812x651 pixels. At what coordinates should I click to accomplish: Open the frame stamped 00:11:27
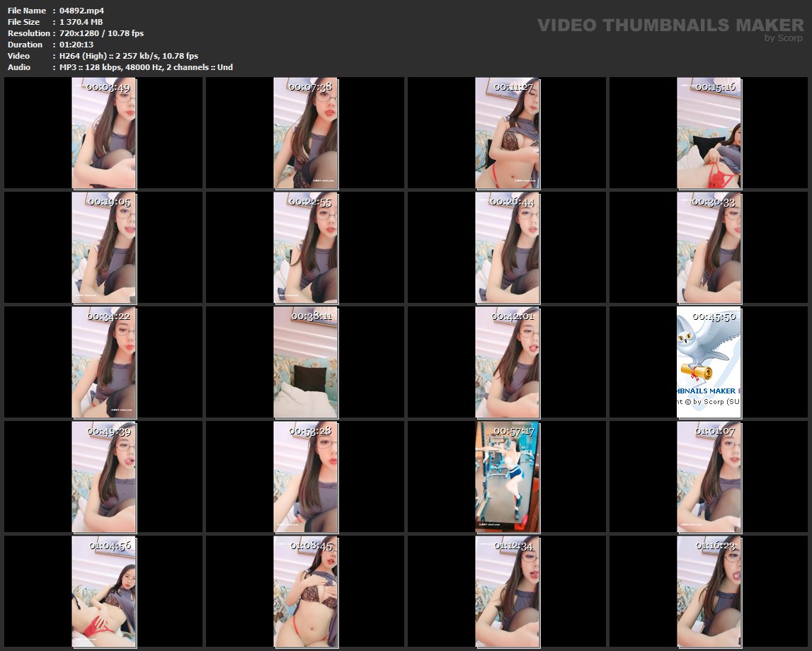click(x=507, y=134)
